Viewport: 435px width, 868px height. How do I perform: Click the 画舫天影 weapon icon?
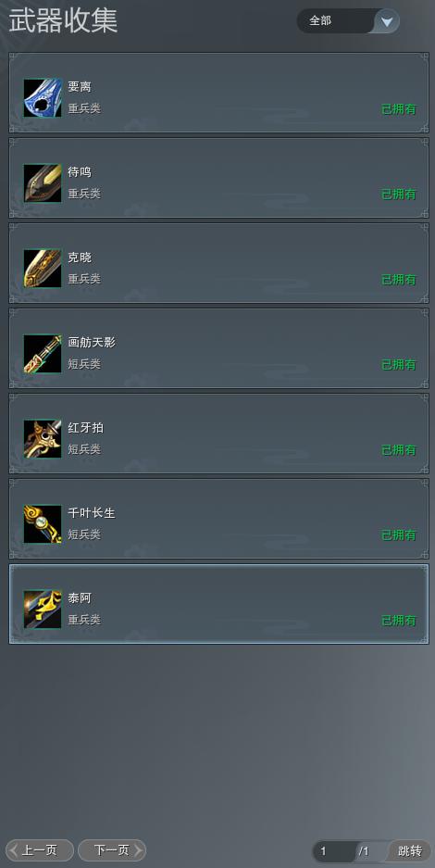tap(43, 353)
